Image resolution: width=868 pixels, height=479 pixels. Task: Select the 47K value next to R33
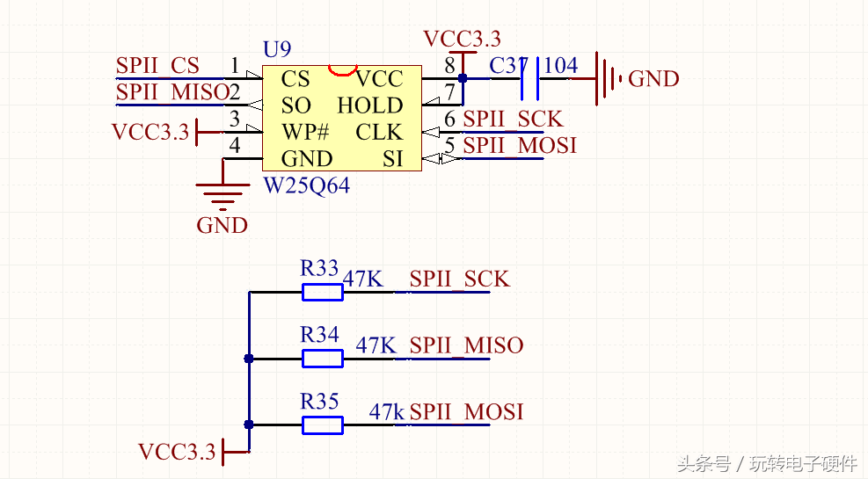pos(363,279)
